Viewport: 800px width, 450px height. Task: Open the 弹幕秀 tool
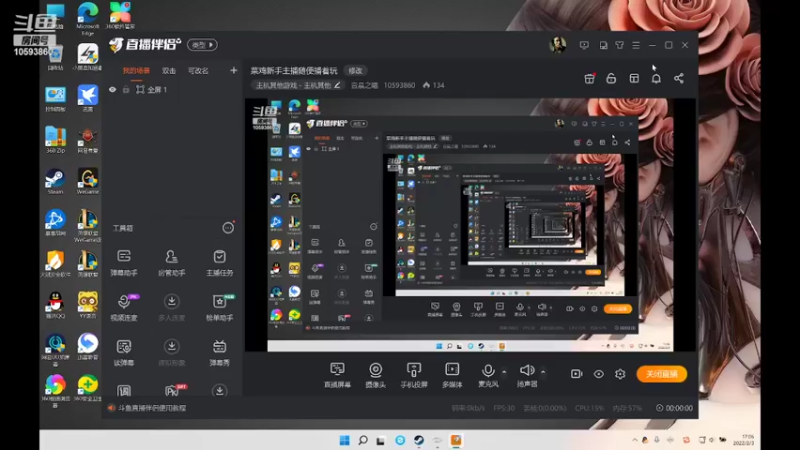click(x=219, y=353)
